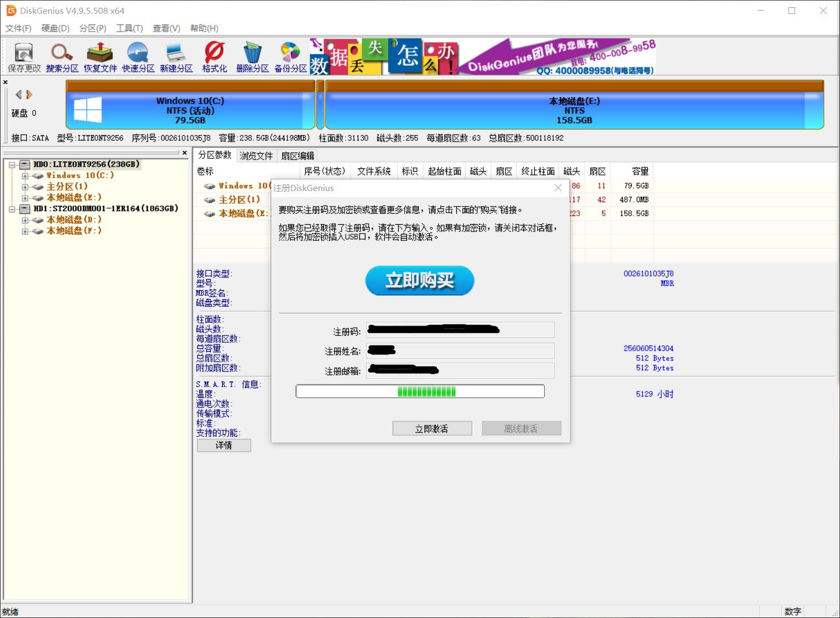The height and width of the screenshot is (618, 840).
Task: Collapse the HD0:LITEONT9256 tree node
Action: pyautogui.click(x=12, y=164)
